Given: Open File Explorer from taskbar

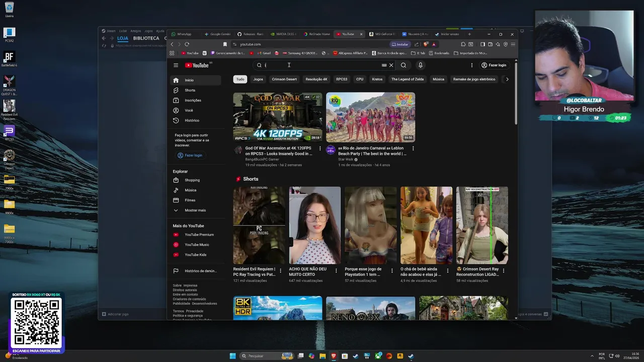Looking at the screenshot, I should 323,356.
